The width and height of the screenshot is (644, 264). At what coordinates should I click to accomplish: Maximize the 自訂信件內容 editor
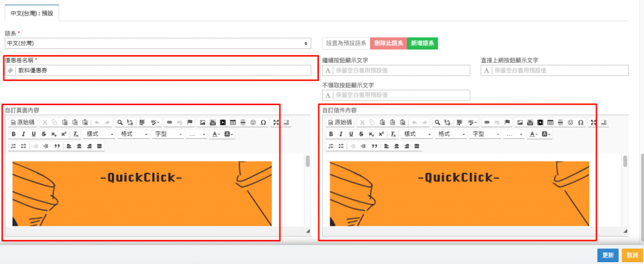pyautogui.click(x=594, y=122)
